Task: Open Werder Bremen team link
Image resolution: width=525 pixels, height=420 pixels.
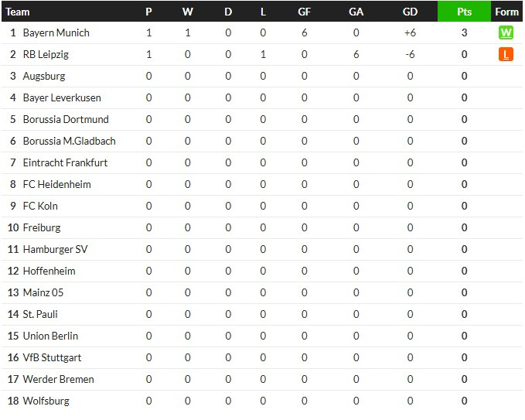Action: 59,380
